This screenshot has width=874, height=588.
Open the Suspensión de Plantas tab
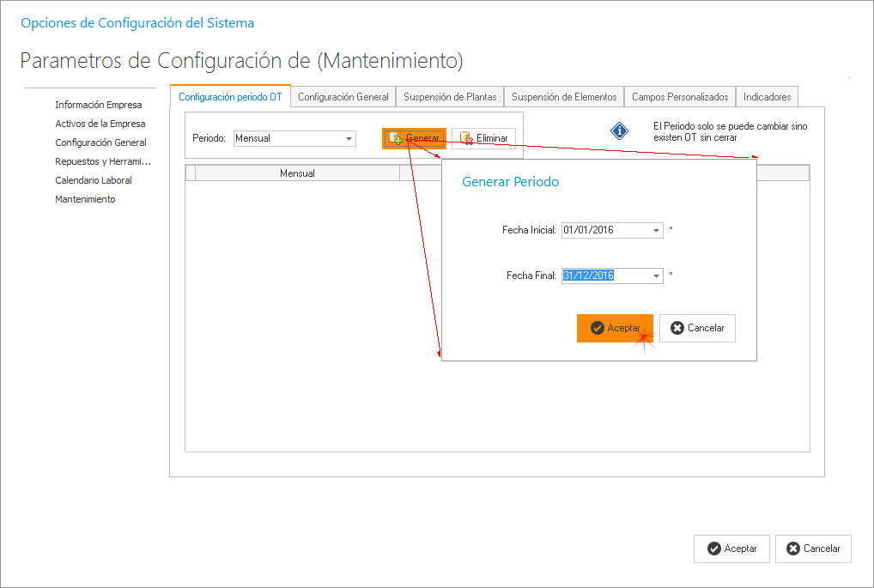tap(450, 97)
